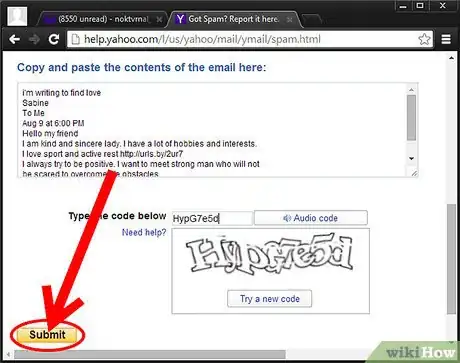
Task: Click the textarea resize handle corner
Action: pos(414,173)
